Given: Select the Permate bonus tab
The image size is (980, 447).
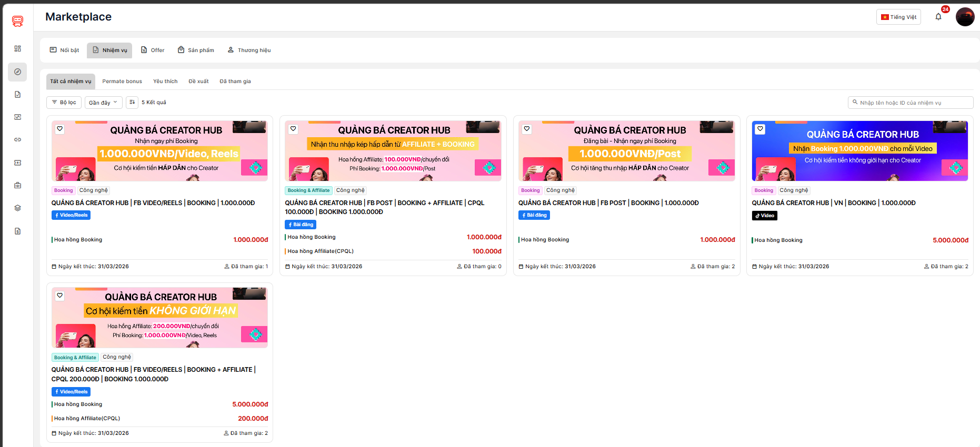Looking at the screenshot, I should [x=122, y=82].
